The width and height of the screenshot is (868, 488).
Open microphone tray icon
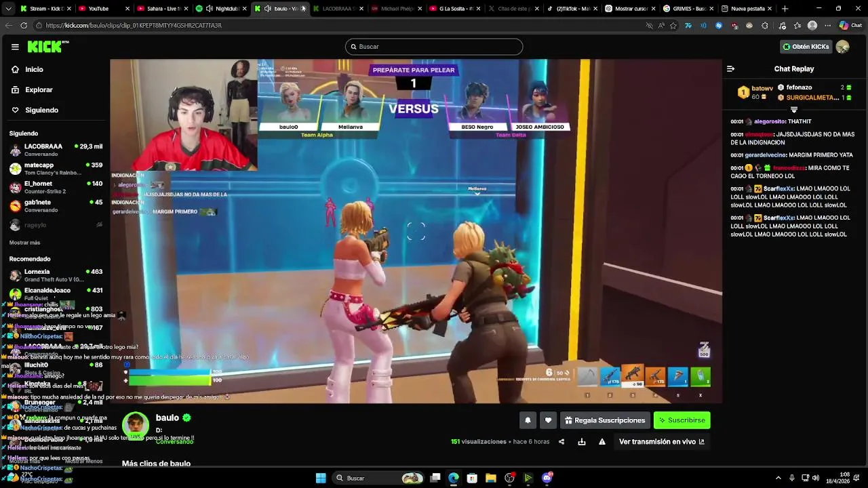pos(791,478)
